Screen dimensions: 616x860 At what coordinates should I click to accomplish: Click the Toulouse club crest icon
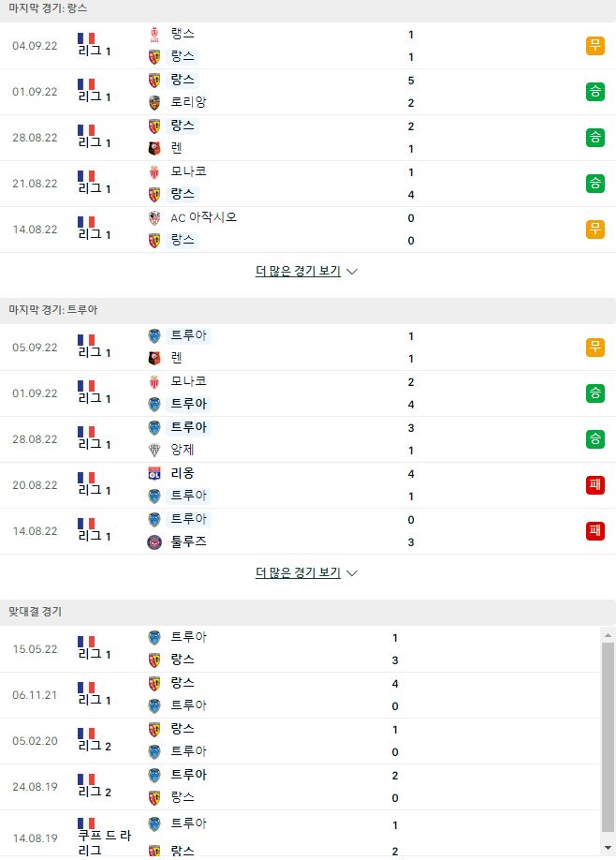[x=154, y=542]
